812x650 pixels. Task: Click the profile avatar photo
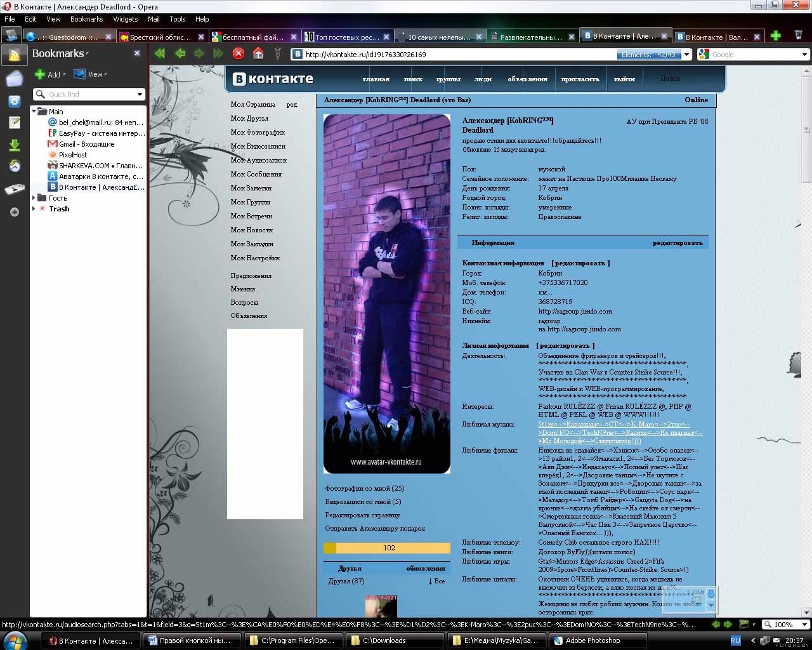click(387, 294)
